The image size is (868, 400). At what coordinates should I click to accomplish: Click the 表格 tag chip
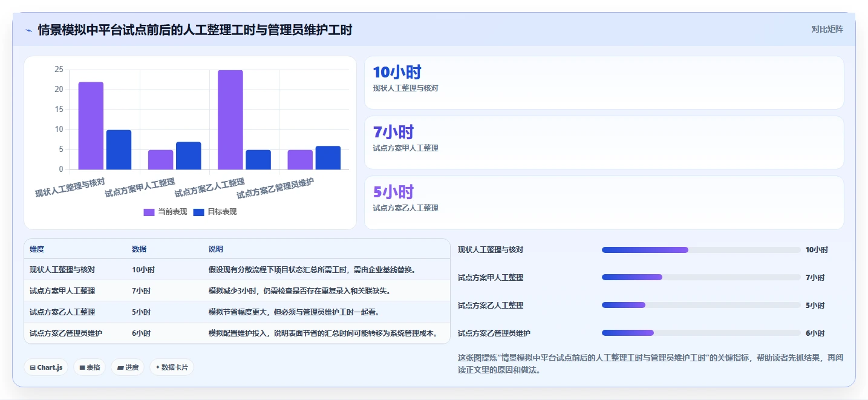pyautogui.click(x=89, y=367)
